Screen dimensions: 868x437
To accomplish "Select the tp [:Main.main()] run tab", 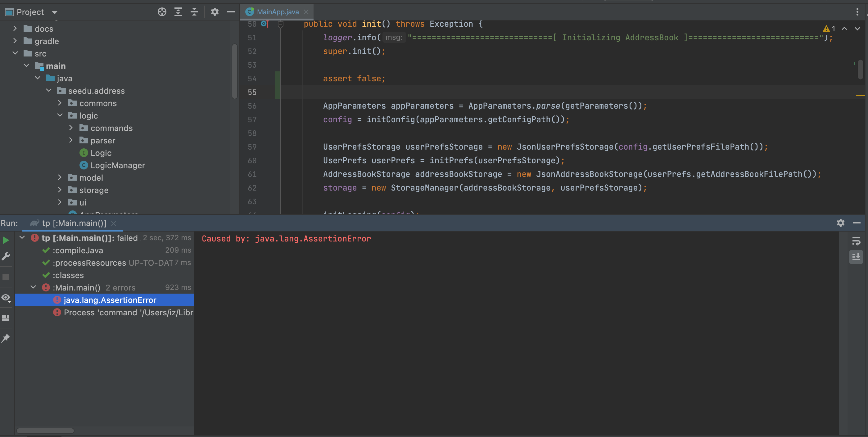I will pyautogui.click(x=74, y=223).
